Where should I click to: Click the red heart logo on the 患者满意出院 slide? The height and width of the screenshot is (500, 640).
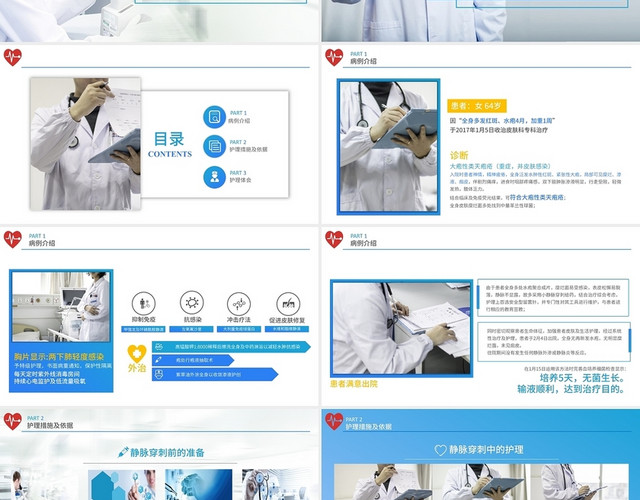(334, 239)
